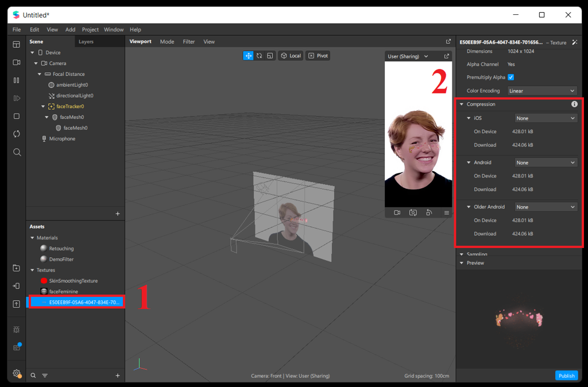Restart the effect with the refresh icon
This screenshot has width=588, height=387.
17,134
